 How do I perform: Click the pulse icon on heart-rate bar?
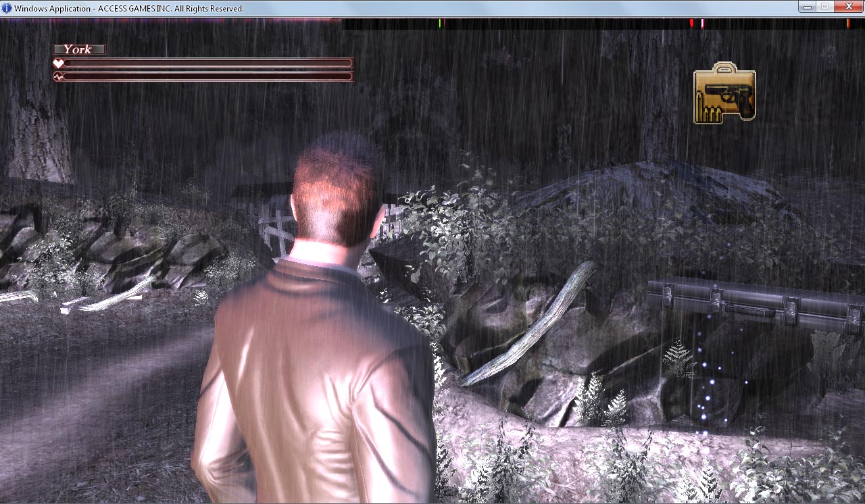[58, 77]
